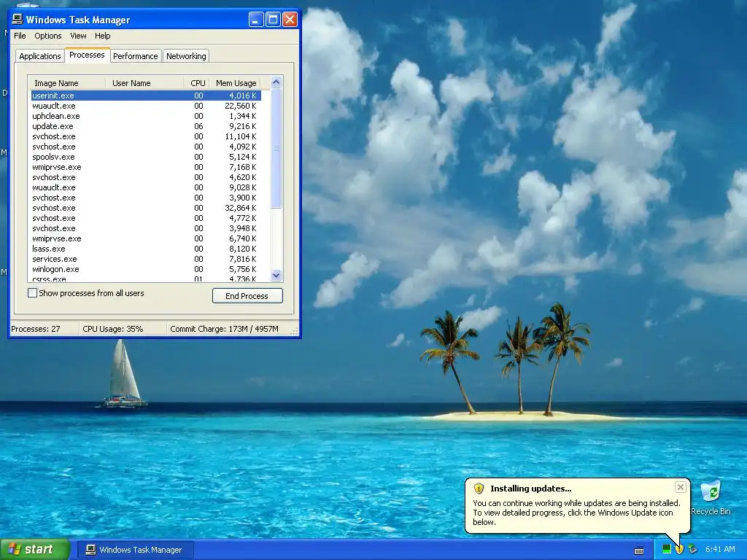Image resolution: width=747 pixels, height=560 pixels.
Task: Click the Task Manager CPU meter tray icon
Action: click(667, 550)
